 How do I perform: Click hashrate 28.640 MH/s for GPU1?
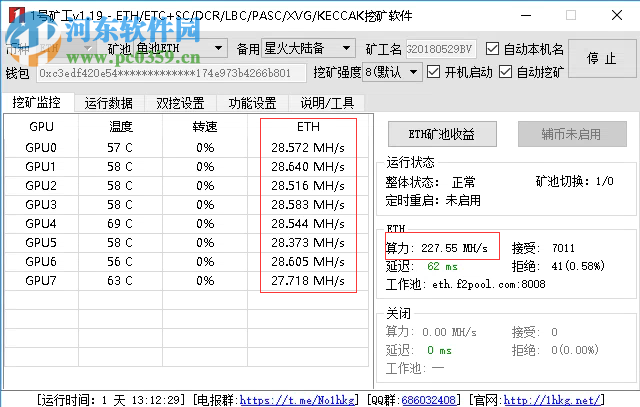coord(308,167)
